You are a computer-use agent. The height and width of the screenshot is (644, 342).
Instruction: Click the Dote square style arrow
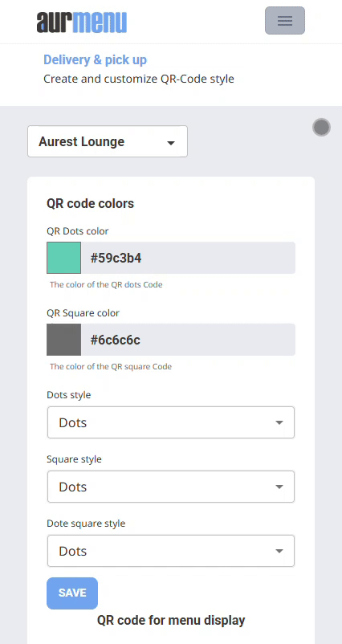(x=279, y=551)
